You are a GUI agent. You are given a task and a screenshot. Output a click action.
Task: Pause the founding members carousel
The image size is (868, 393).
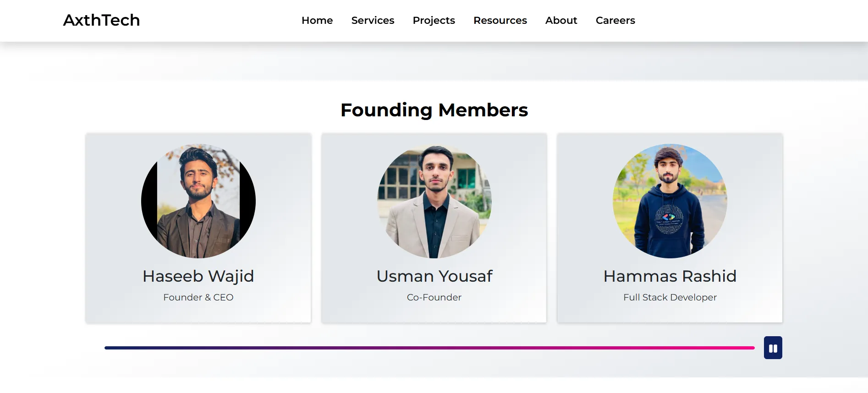pos(773,348)
